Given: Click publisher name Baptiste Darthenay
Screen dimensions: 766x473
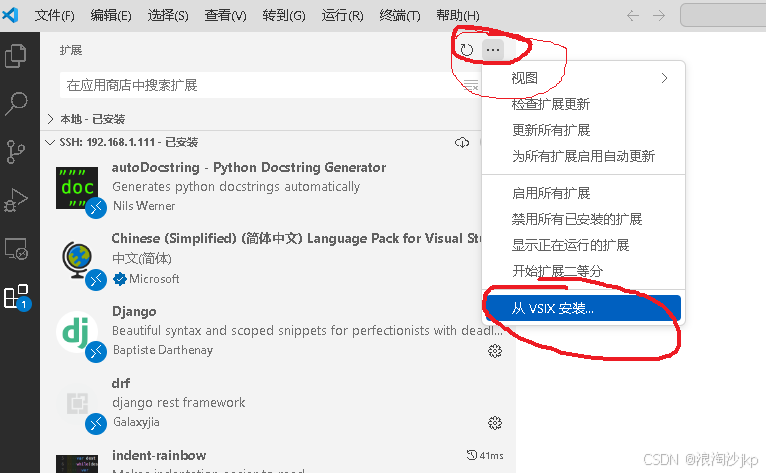Looking at the screenshot, I should (x=163, y=350).
